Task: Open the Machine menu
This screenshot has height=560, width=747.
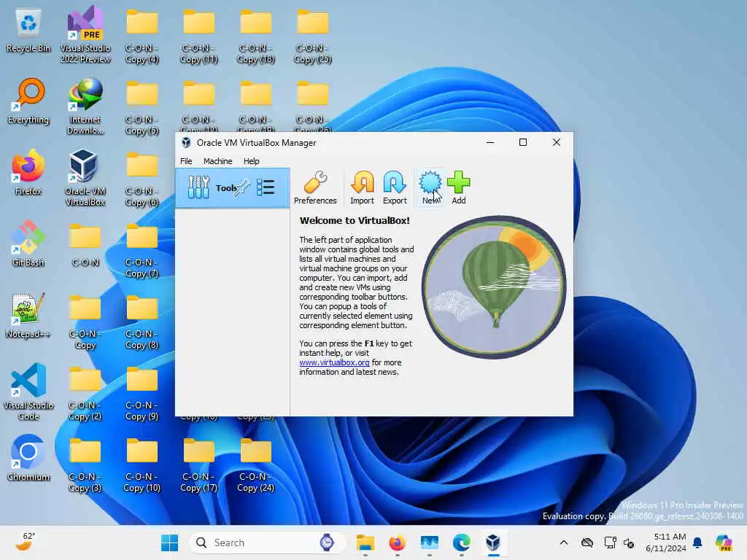Action: [x=217, y=161]
